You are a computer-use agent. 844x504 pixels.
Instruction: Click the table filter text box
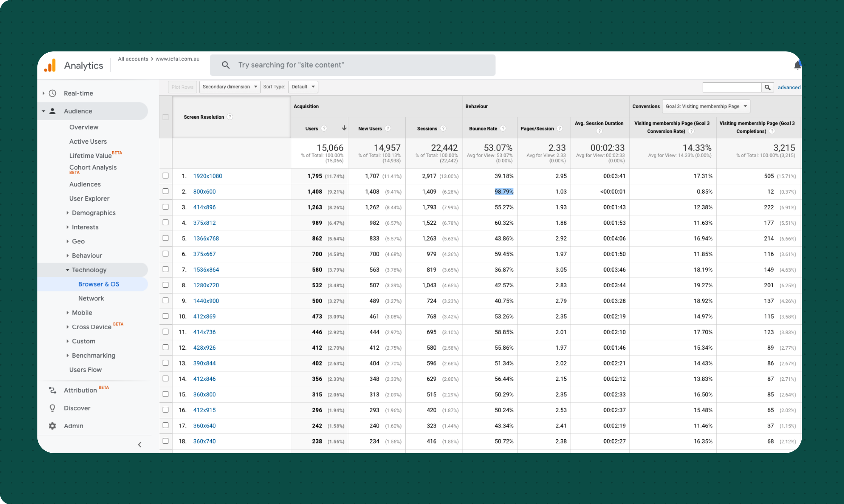coord(732,87)
